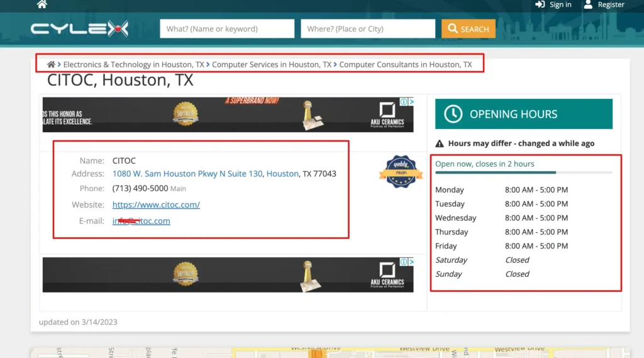Focus the What keyword search field
This screenshot has width=644, height=358.
pos(227,29)
